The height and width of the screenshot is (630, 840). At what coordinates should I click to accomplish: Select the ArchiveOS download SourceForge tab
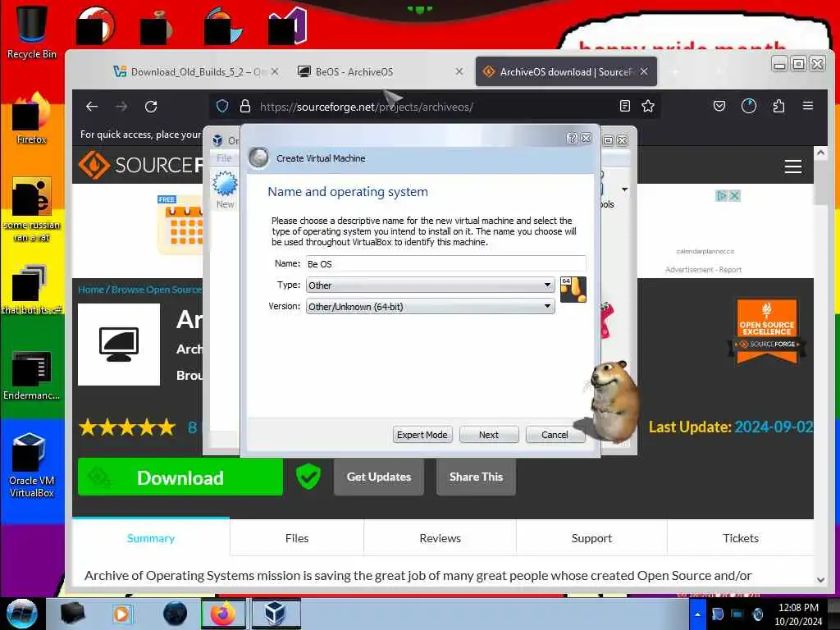coord(566,72)
